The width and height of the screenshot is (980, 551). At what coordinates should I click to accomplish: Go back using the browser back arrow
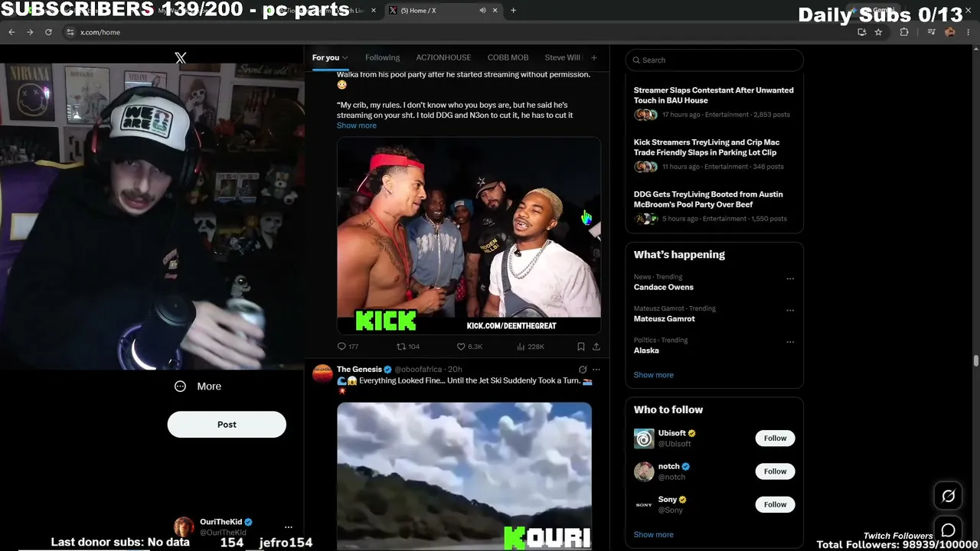pos(11,32)
